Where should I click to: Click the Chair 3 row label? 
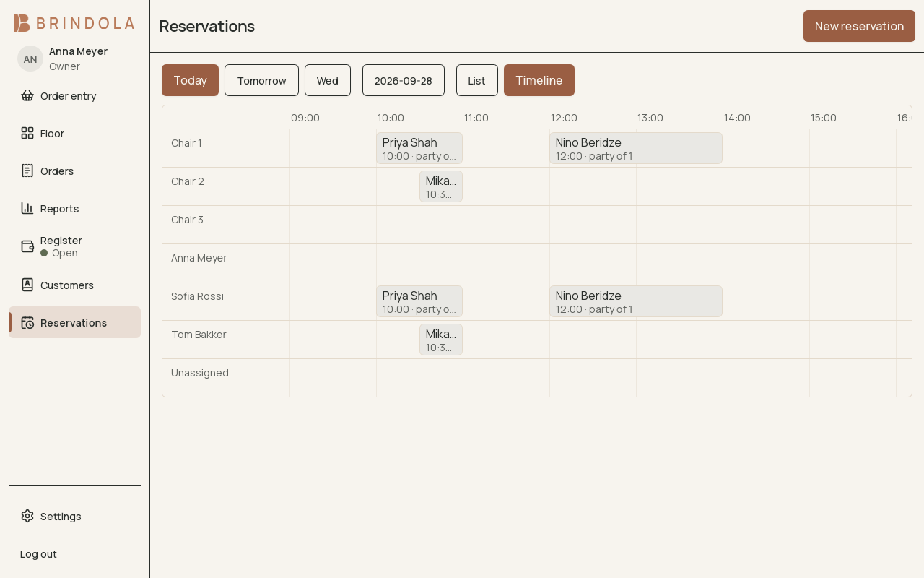188,220
